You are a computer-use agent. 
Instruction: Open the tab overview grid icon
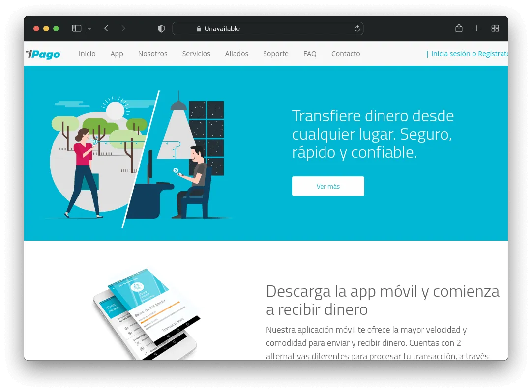[x=495, y=28]
